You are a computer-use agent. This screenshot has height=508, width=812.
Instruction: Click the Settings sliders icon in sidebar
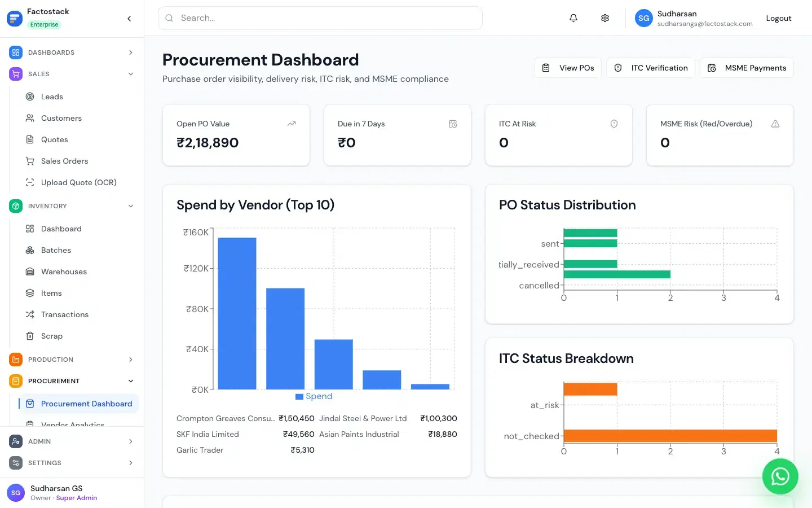coord(16,463)
